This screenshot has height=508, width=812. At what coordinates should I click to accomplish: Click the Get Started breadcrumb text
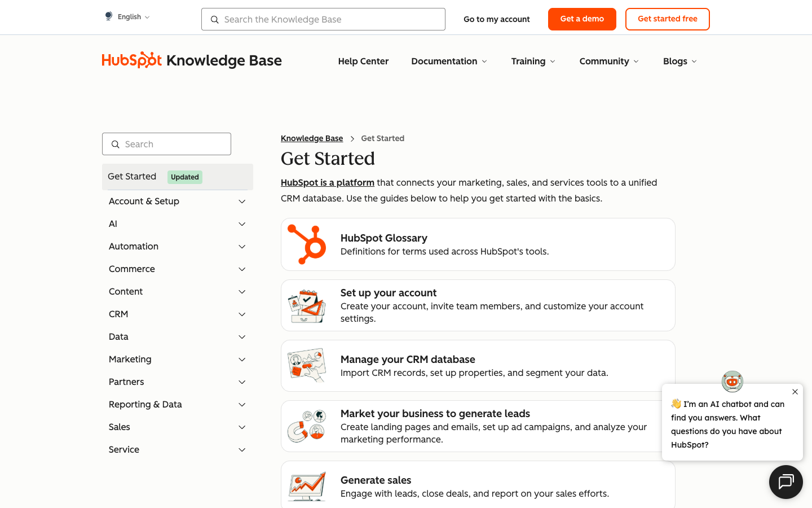click(x=383, y=138)
